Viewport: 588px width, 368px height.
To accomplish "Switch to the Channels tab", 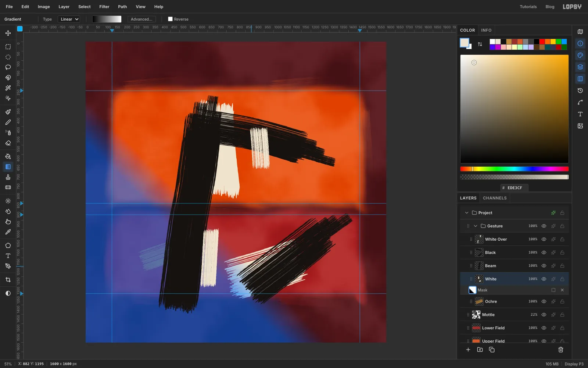I will click(495, 198).
